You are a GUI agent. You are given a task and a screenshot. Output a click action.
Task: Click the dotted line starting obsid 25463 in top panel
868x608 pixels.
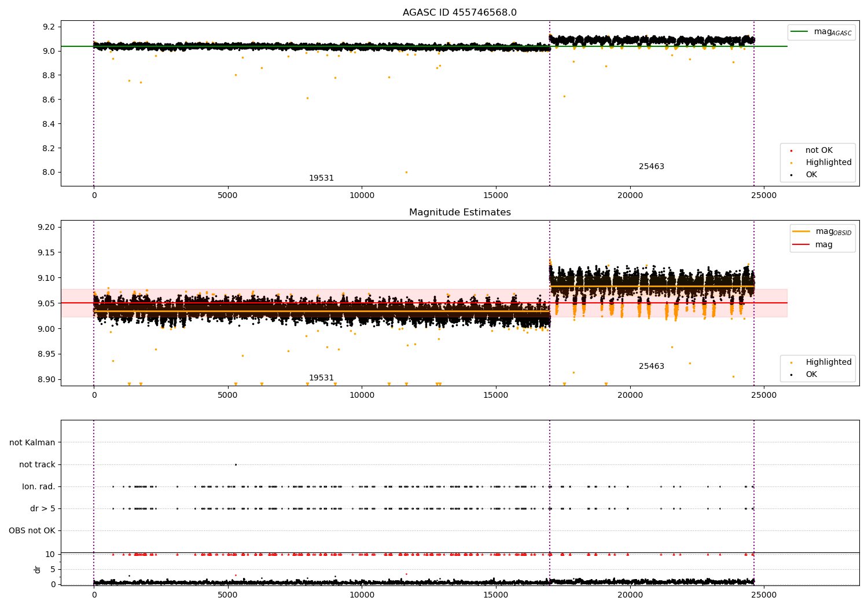click(x=550, y=103)
